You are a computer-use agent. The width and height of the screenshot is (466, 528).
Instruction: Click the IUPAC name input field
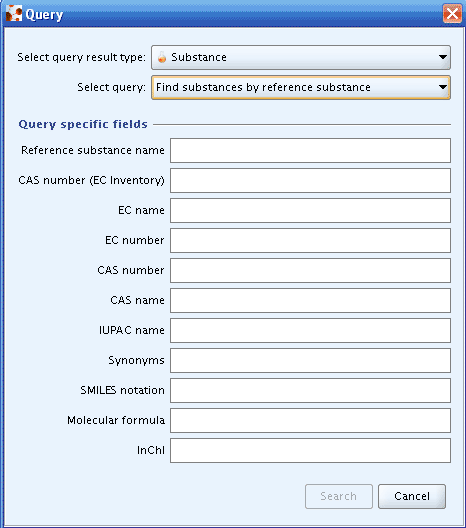pos(310,330)
